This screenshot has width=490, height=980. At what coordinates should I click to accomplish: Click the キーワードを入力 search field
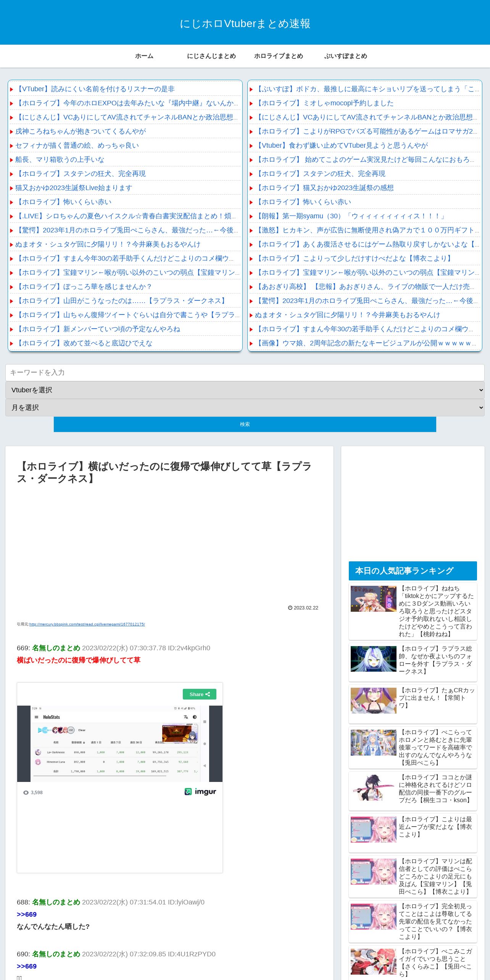point(245,372)
